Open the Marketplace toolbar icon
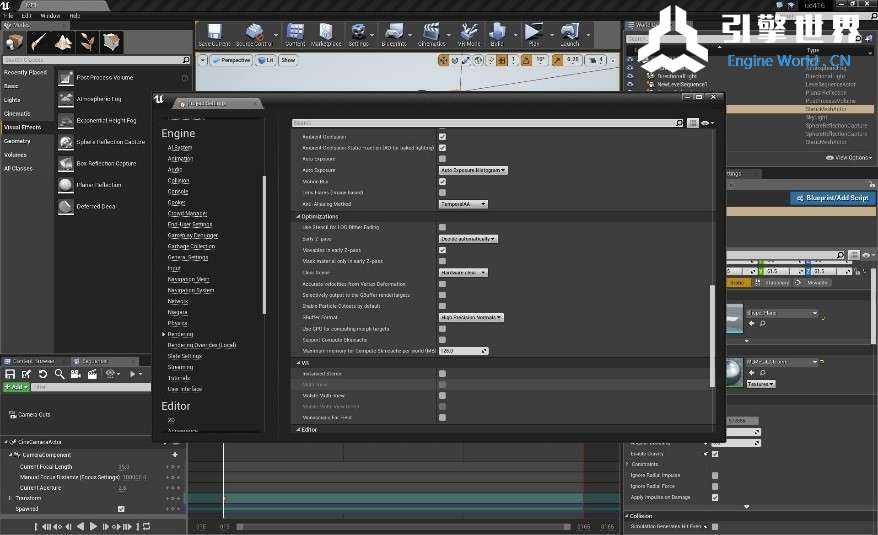The image size is (878, 535). click(326, 35)
